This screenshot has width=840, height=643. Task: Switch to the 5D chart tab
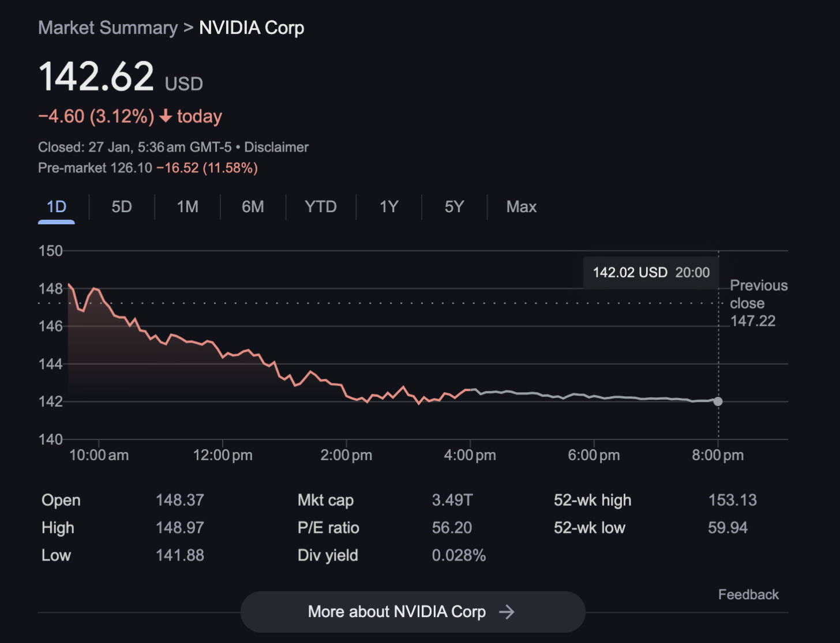(122, 207)
